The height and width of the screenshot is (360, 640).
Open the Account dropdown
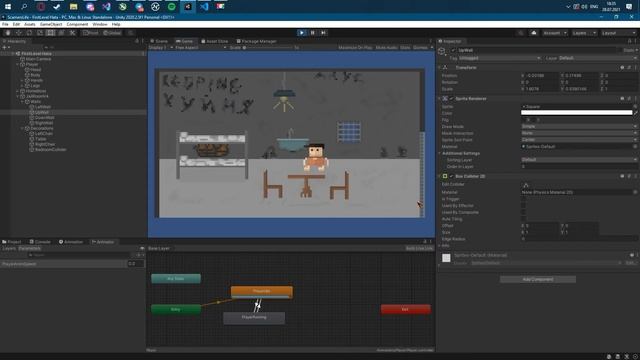tap(554, 33)
